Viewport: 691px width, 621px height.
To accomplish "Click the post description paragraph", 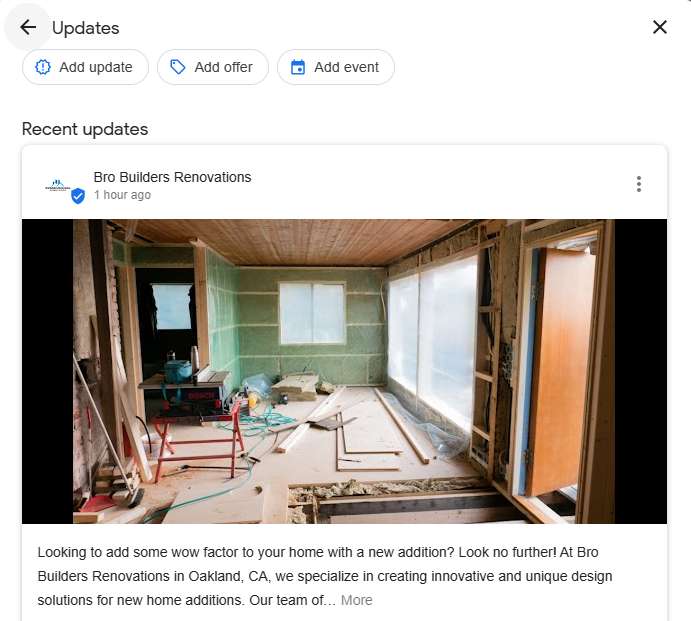I will tap(325, 576).
